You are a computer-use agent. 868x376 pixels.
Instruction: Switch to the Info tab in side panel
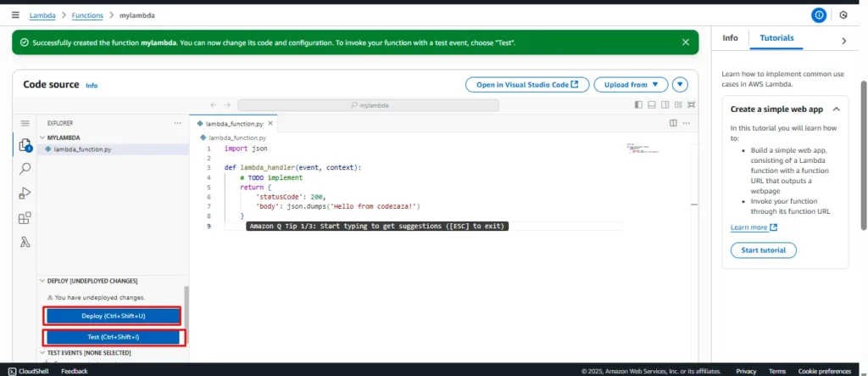(730, 38)
